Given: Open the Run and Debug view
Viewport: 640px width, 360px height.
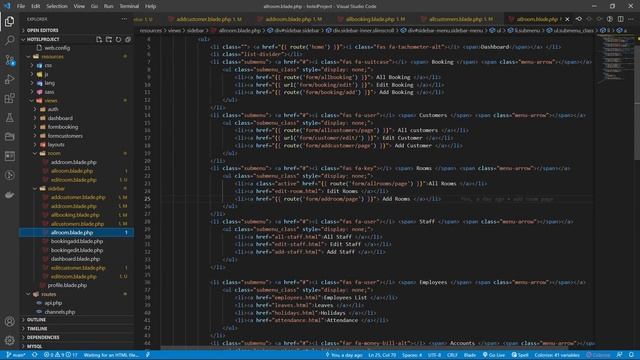Looking at the screenshot, I should coord(9,79).
